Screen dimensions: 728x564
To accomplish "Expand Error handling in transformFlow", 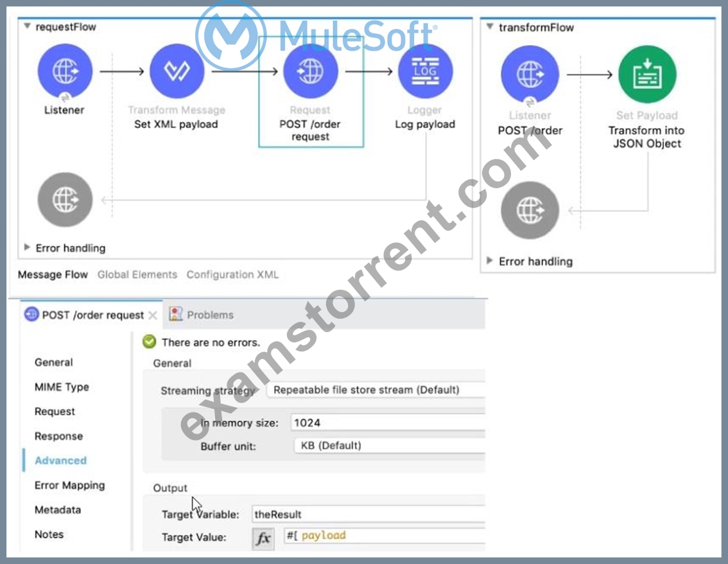I will coord(489,261).
